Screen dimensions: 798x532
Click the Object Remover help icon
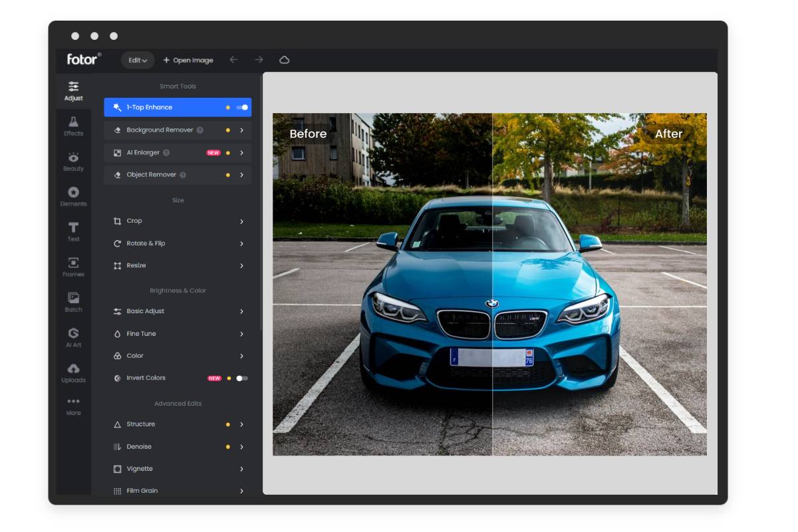[183, 175]
